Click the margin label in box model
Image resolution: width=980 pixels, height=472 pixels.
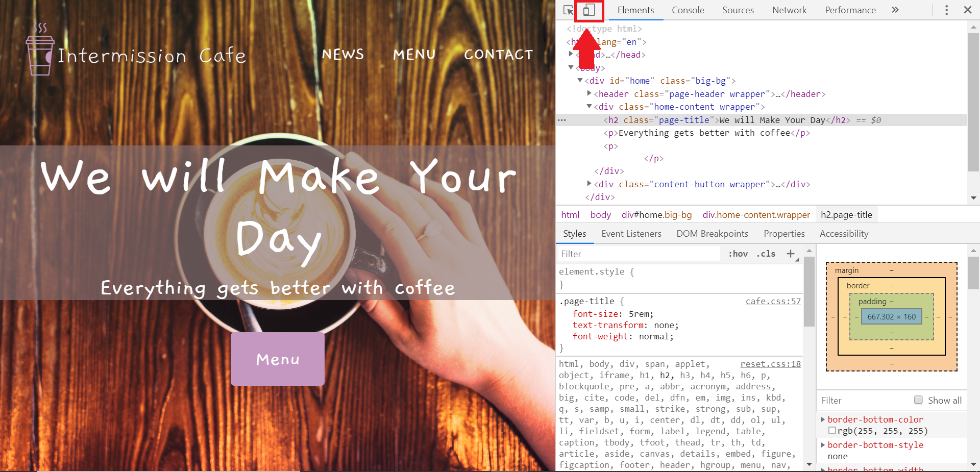[847, 270]
